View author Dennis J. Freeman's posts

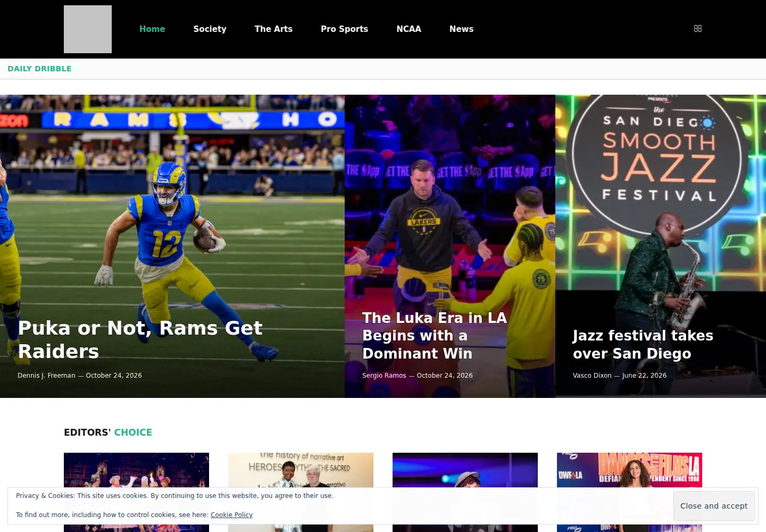46,376
